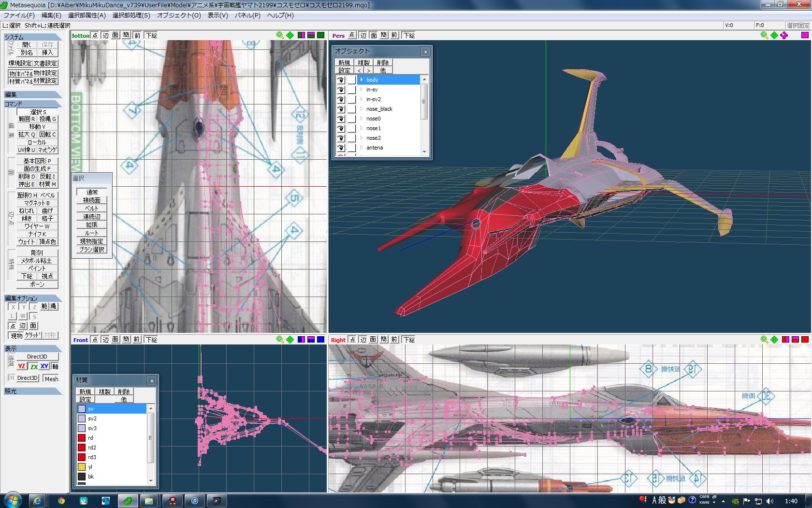
Task: Toggle visibility of the nose_black object
Action: [341, 109]
